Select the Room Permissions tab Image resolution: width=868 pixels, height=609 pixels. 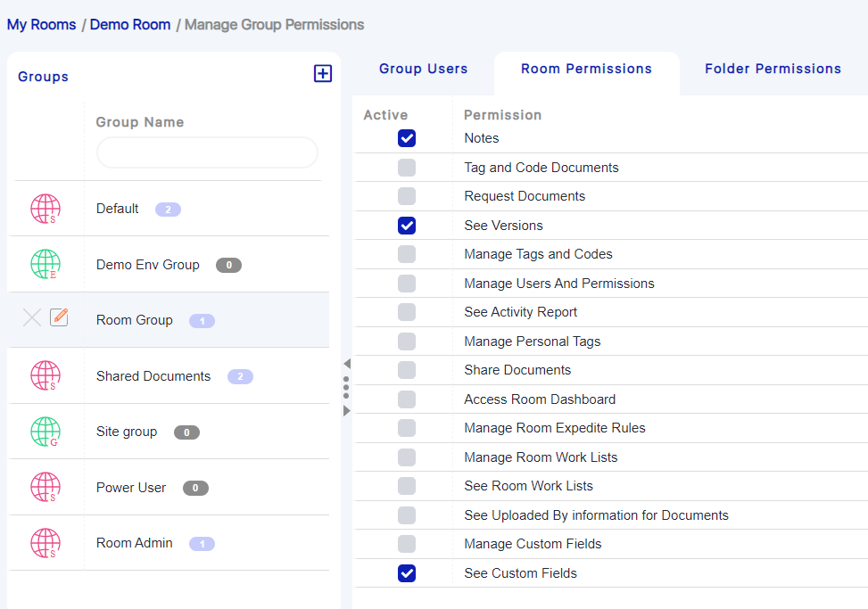[x=586, y=69]
